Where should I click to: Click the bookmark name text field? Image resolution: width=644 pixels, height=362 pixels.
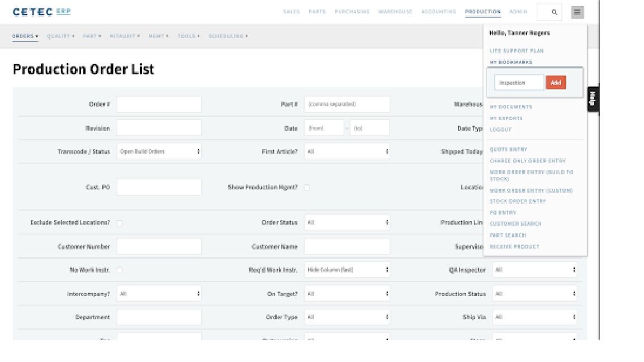(519, 83)
